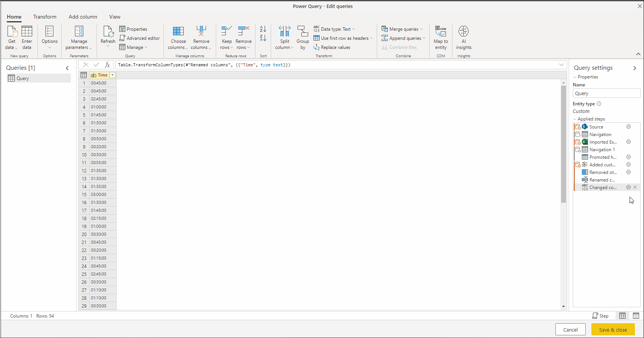Click Save & close
Screen dimensions: 644x338
click(613, 330)
